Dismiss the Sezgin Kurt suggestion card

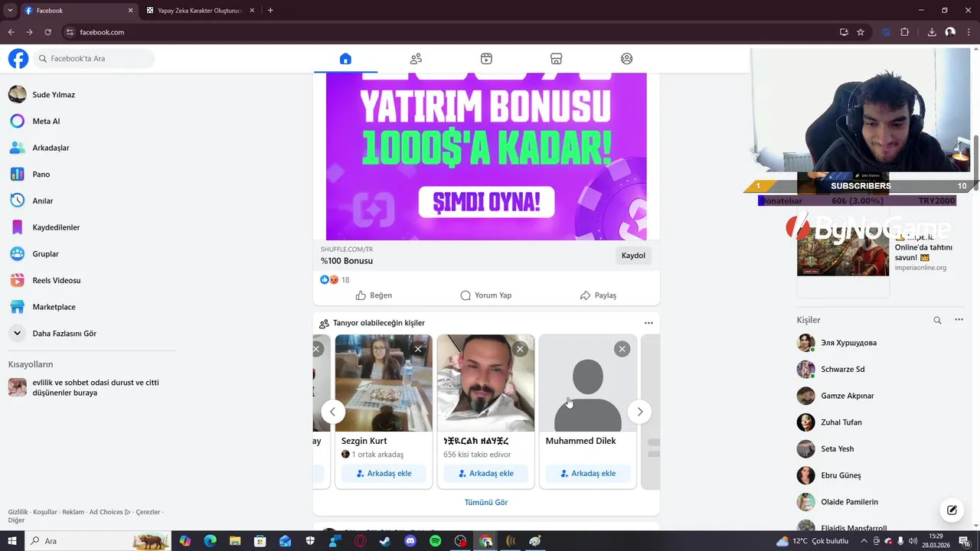click(x=418, y=349)
